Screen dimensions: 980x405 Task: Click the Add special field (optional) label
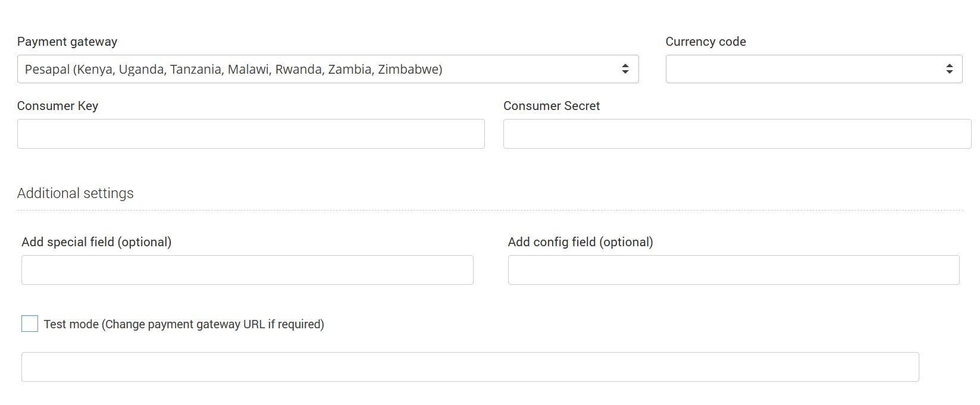pyautogui.click(x=96, y=242)
